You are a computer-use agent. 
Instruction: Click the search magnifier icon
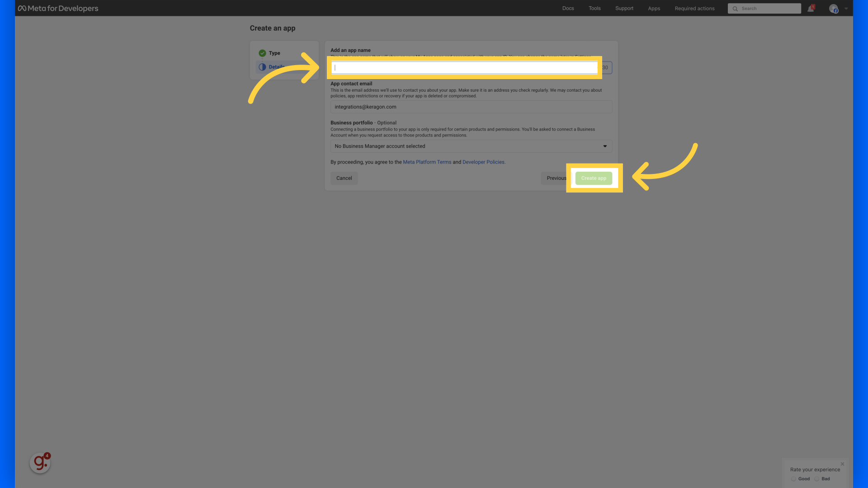735,9
